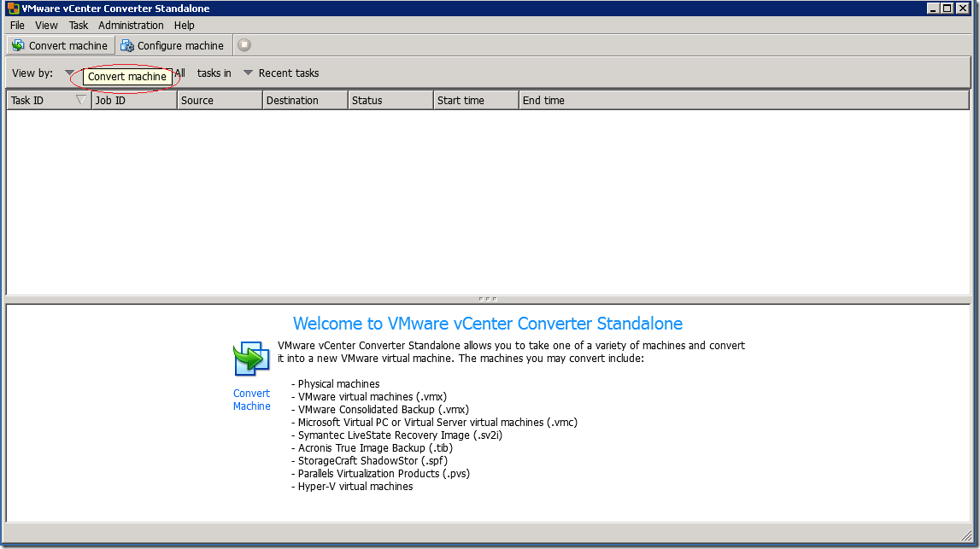Sort by Destination column header
This screenshot has width=980, height=549.
306,101
